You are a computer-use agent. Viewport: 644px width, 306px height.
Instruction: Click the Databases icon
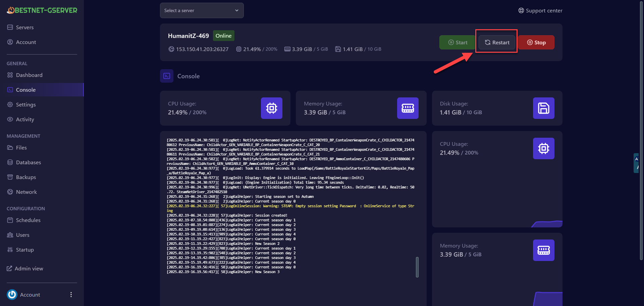pyautogui.click(x=10, y=162)
